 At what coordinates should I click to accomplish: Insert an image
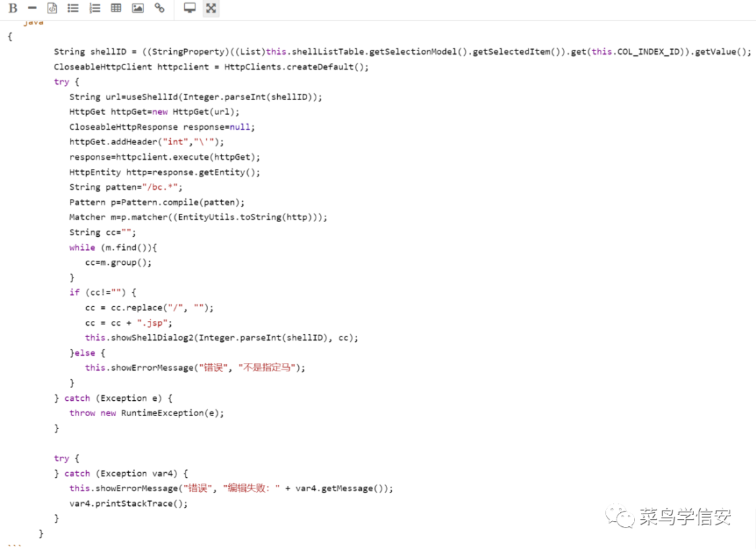138,8
